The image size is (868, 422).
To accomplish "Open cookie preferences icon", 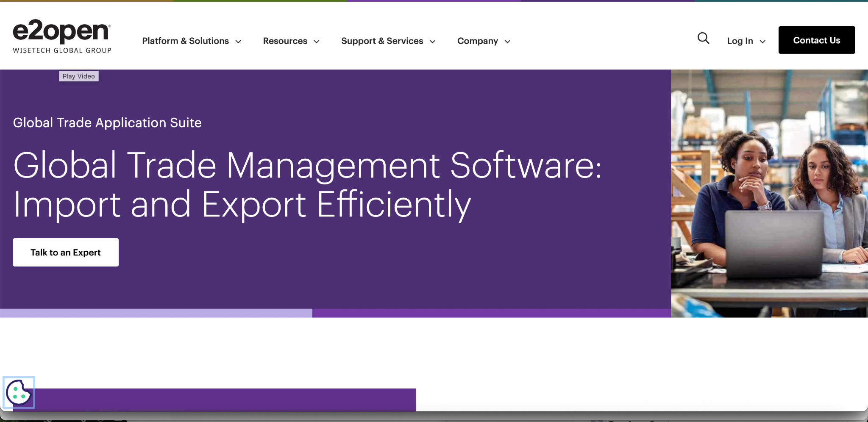I will tap(19, 392).
